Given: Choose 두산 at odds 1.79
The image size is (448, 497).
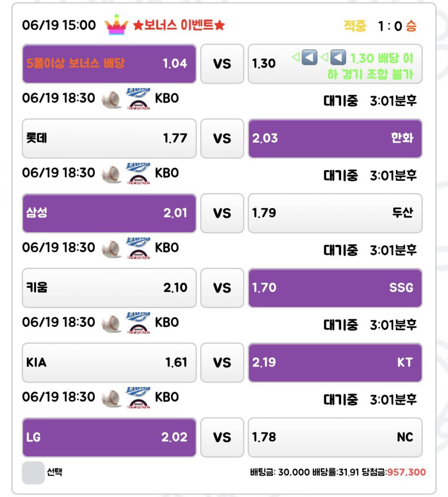Looking at the screenshot, I should [x=335, y=213].
